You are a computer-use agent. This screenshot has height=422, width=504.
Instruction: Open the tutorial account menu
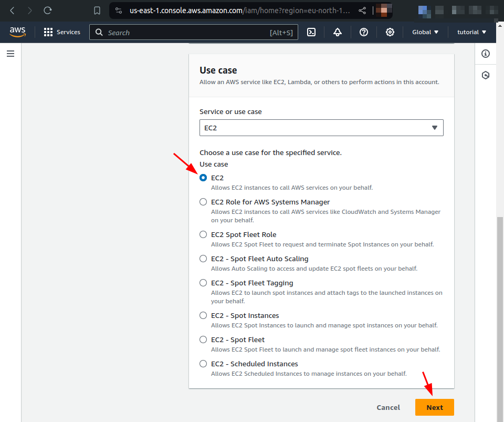(x=471, y=32)
